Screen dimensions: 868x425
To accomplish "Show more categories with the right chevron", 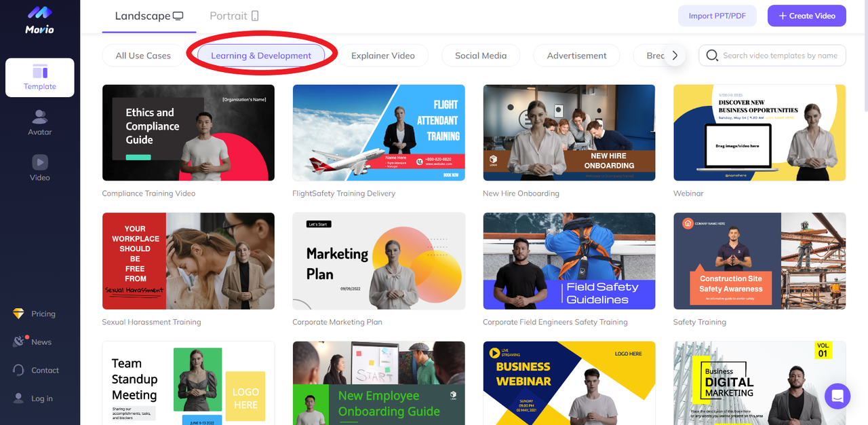I will click(x=675, y=56).
